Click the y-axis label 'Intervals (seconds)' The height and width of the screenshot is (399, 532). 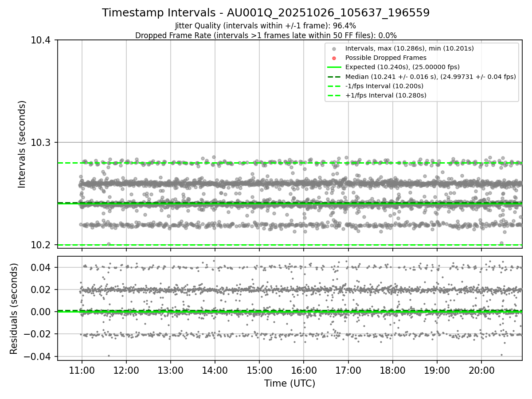(22, 144)
